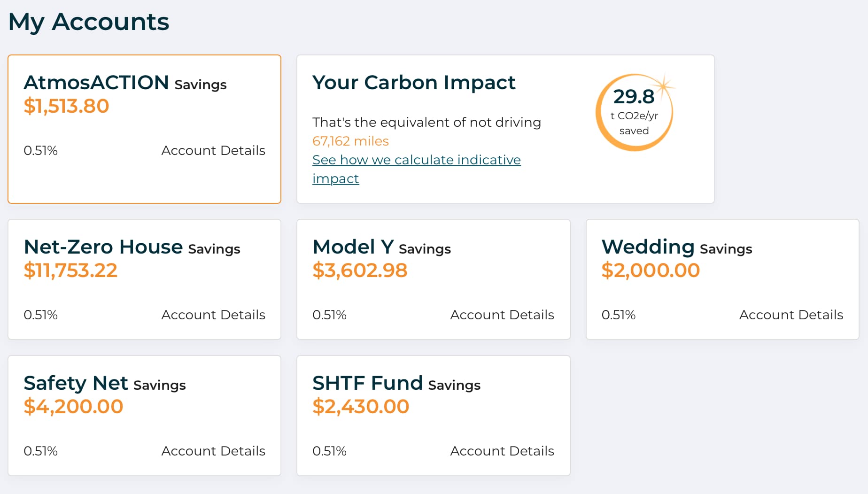The width and height of the screenshot is (868, 494).
Task: Select the AtmosACTION Savings card title
Action: click(x=125, y=83)
